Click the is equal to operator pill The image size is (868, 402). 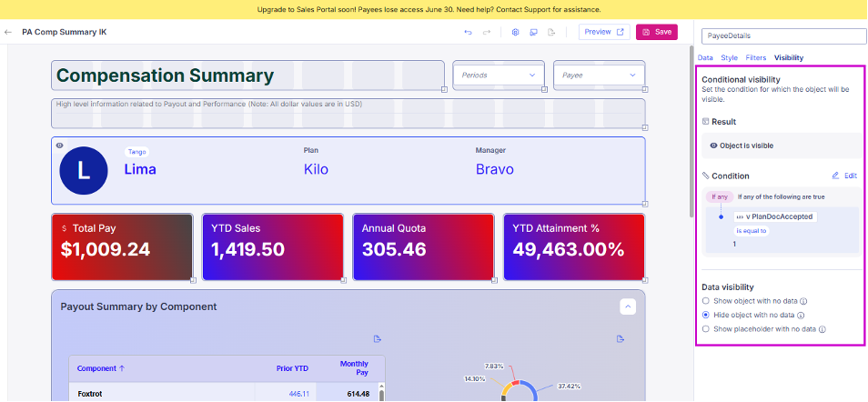click(752, 231)
